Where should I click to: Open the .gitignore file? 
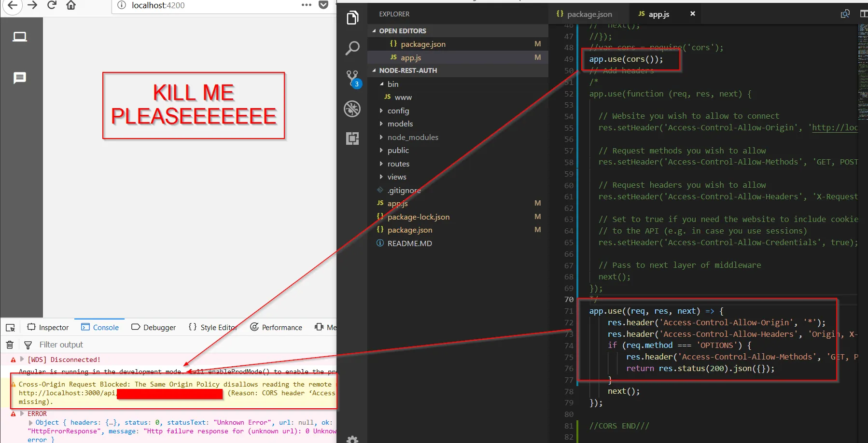point(458,190)
